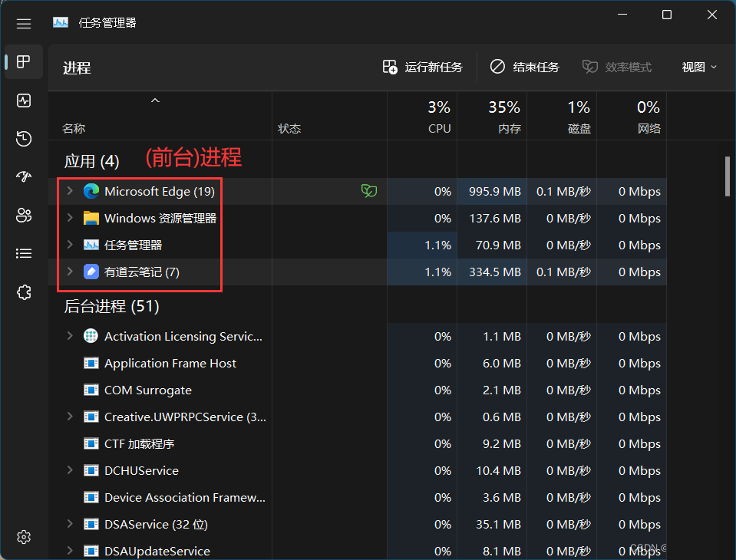The height and width of the screenshot is (560, 736).
Task: Click the vertical scrollbar thumb
Action: [728, 176]
